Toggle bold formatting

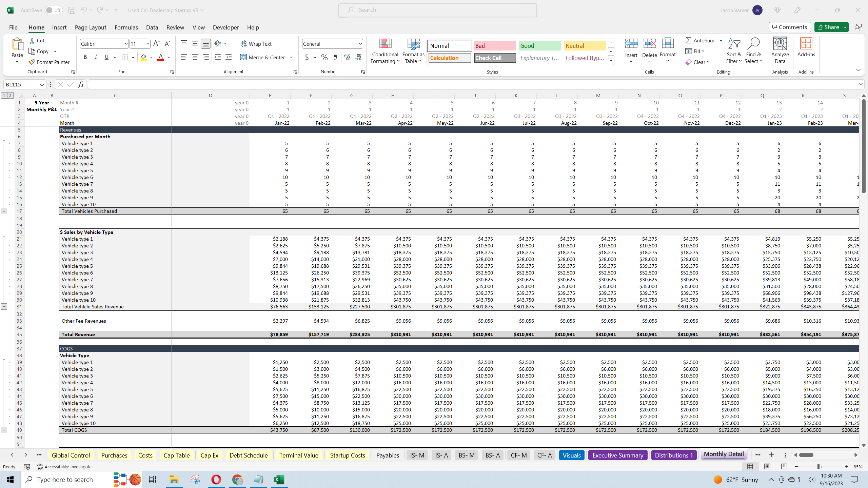[85, 57]
